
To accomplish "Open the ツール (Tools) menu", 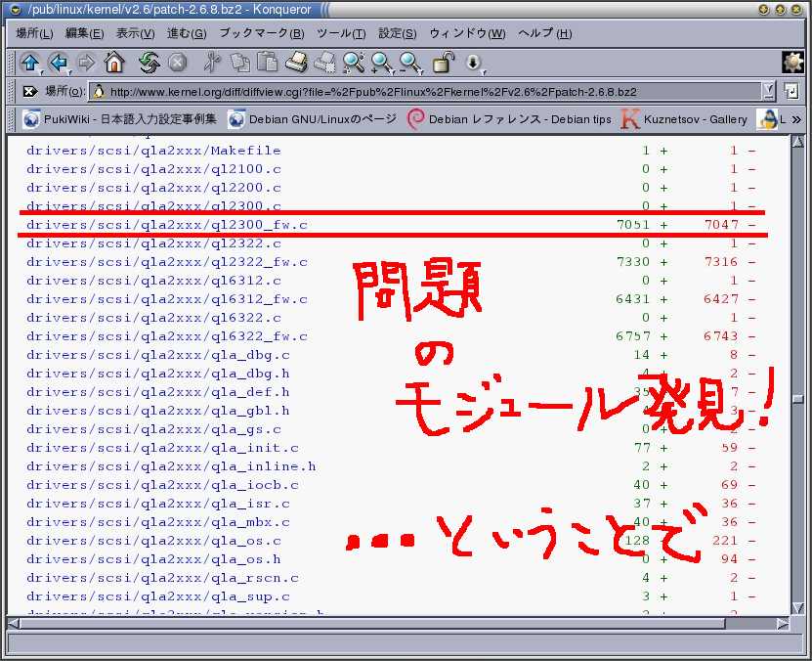I will [341, 33].
